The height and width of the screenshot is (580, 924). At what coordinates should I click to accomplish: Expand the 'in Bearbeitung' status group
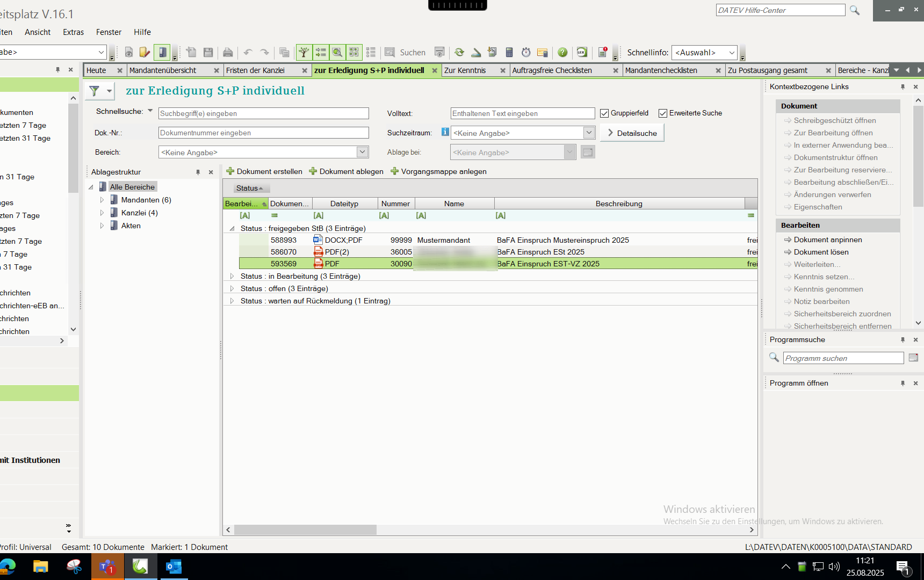pyautogui.click(x=232, y=276)
